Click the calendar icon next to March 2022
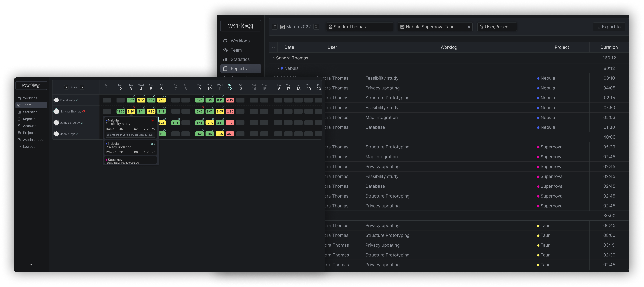Image resolution: width=644 pixels, height=287 pixels. [x=282, y=27]
